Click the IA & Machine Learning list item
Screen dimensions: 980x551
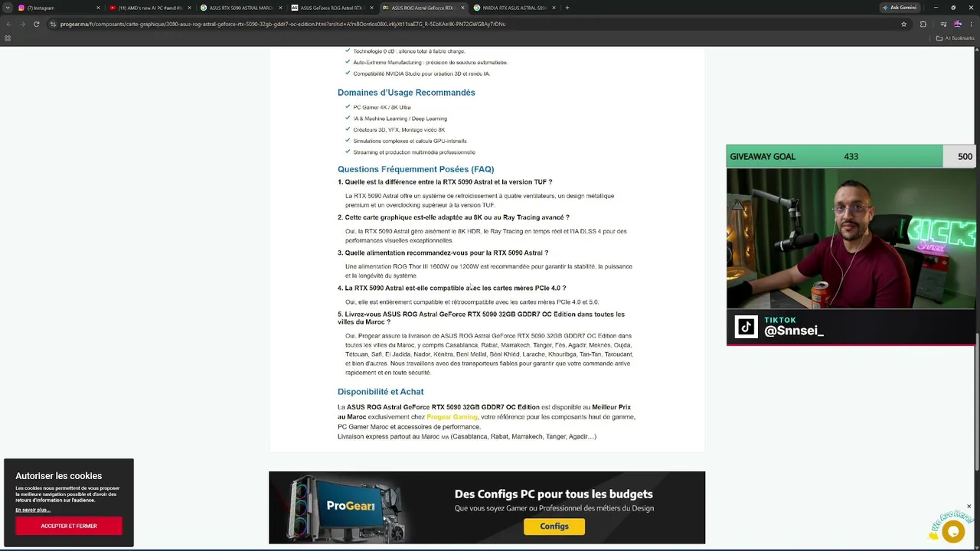pyautogui.click(x=400, y=119)
